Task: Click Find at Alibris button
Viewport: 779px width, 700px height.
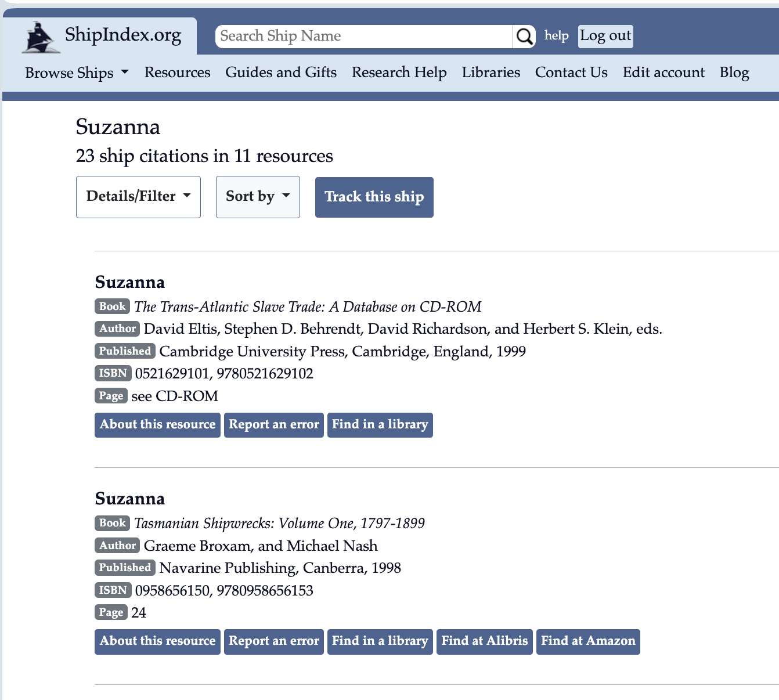Action: pos(484,641)
